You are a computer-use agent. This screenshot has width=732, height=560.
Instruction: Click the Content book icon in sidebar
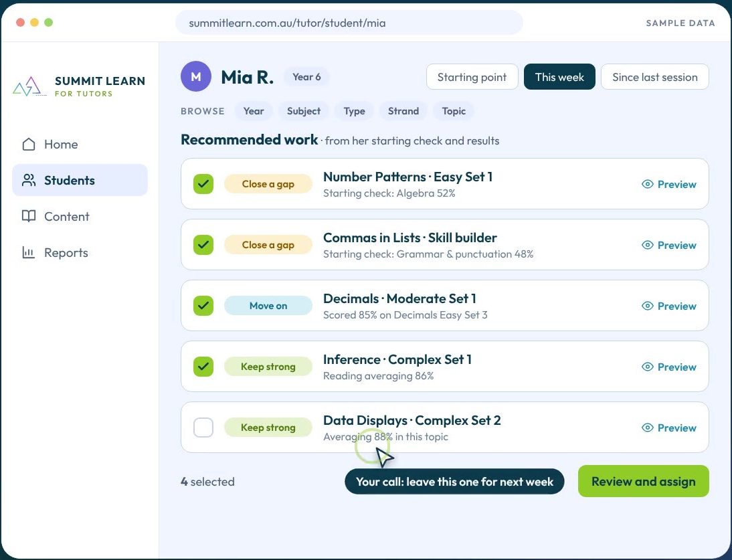29,216
